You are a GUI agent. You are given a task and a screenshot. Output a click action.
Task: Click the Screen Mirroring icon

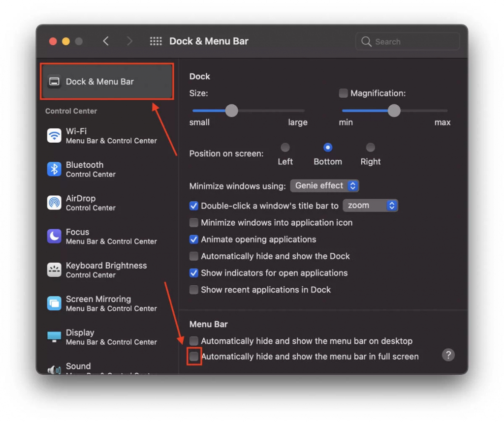[x=54, y=303]
